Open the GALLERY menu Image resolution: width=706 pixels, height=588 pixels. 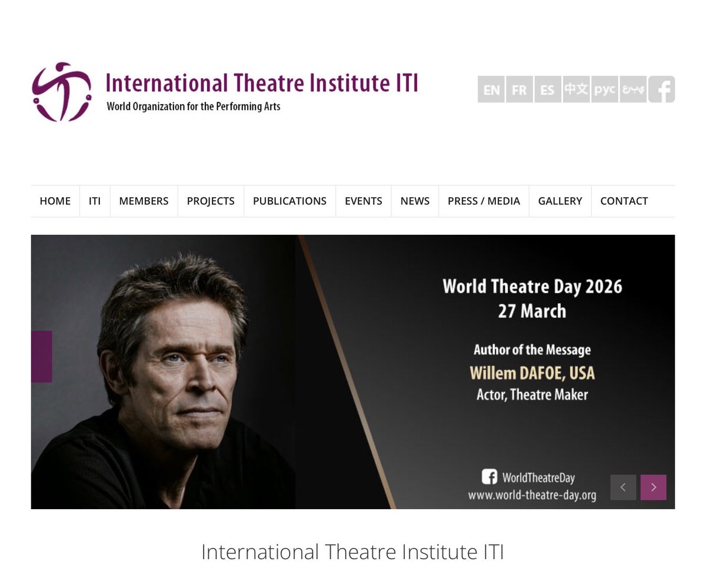click(x=560, y=201)
